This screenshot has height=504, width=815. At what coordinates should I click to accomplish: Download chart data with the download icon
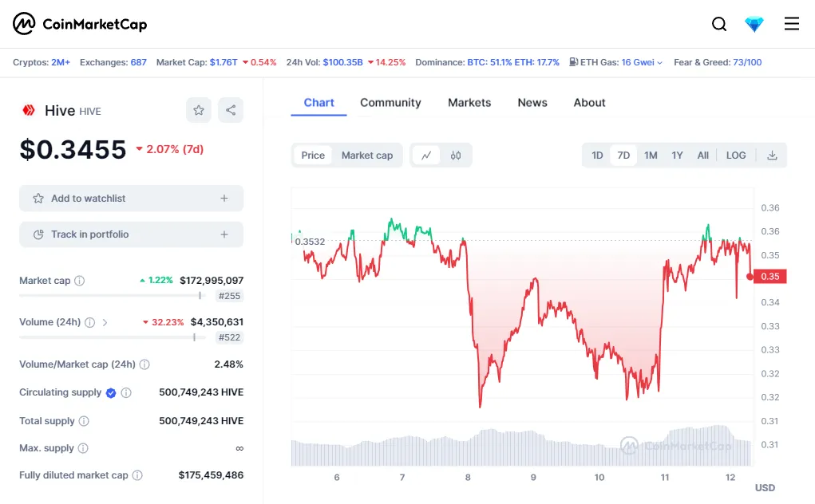click(772, 156)
